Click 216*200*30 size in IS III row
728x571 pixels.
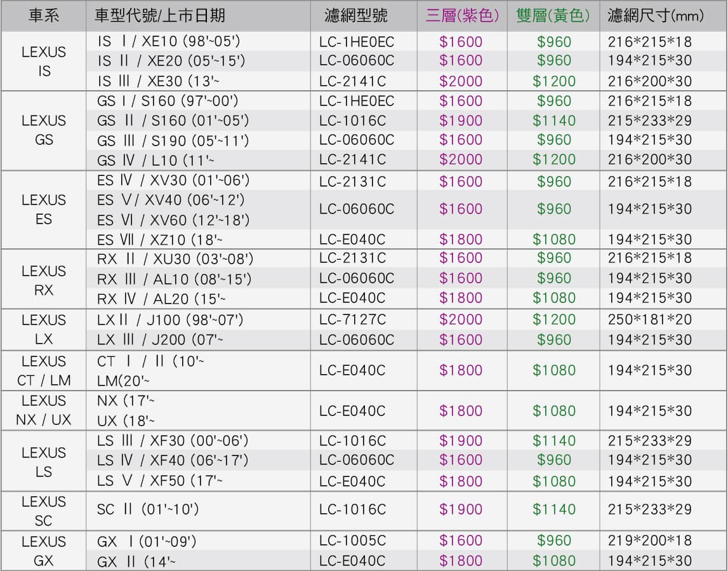click(649, 81)
